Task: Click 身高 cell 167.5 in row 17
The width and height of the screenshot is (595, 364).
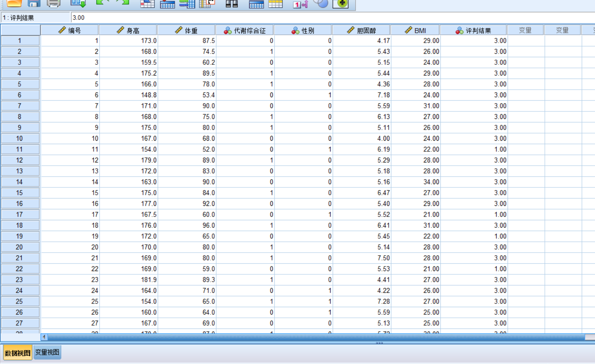Action: (x=128, y=215)
